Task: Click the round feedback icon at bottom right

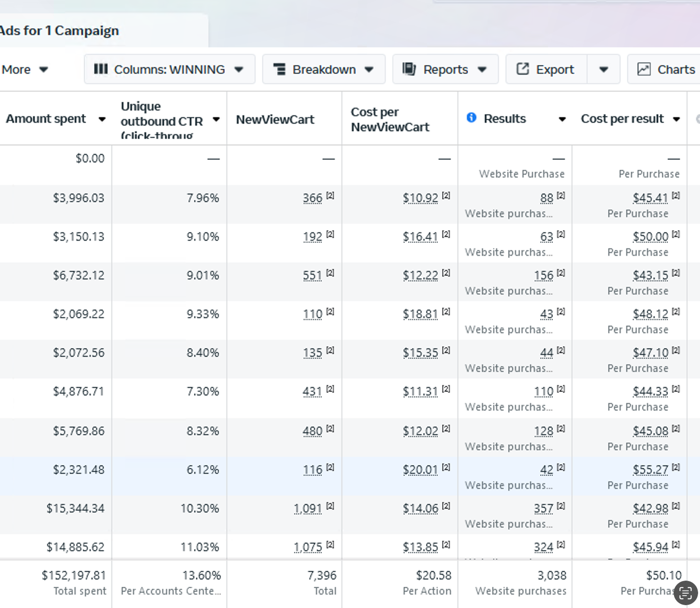Action: pos(686,593)
